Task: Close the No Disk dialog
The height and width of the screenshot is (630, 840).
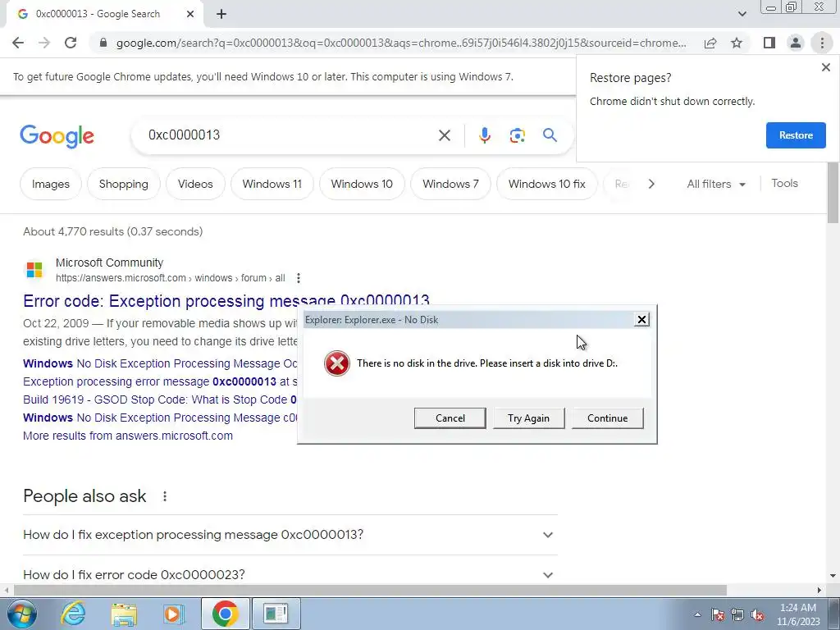Action: [641, 320]
